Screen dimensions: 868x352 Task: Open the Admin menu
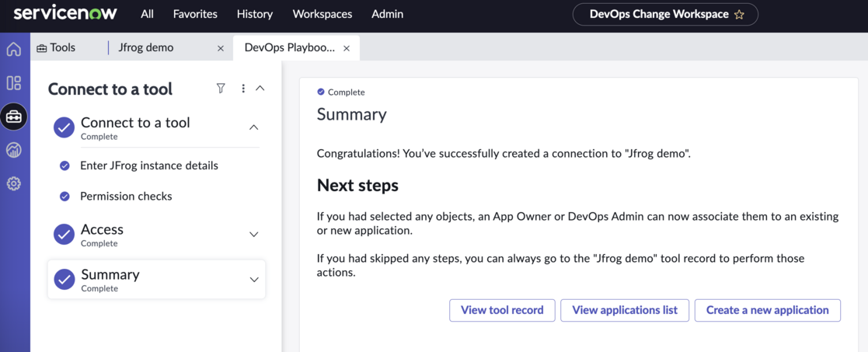pos(388,15)
